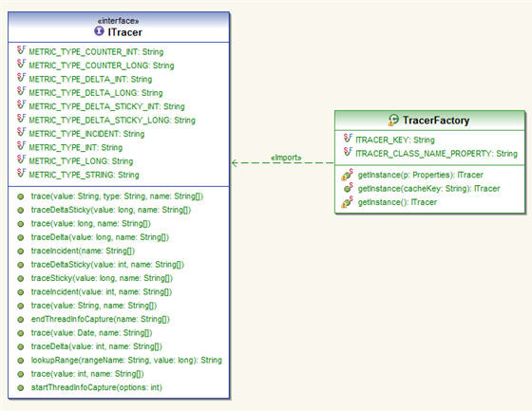Select getInstance(): ITracer method text
This screenshot has height=411, width=532.
[x=397, y=202]
